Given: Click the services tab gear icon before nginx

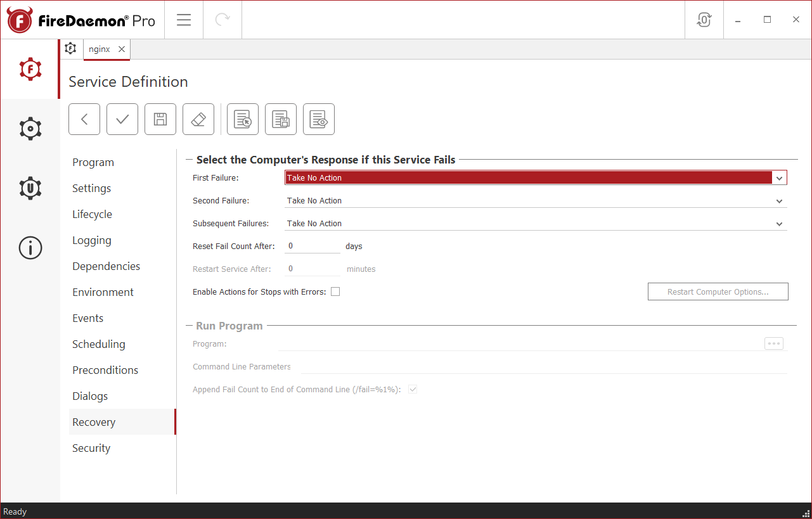Looking at the screenshot, I should tap(71, 49).
